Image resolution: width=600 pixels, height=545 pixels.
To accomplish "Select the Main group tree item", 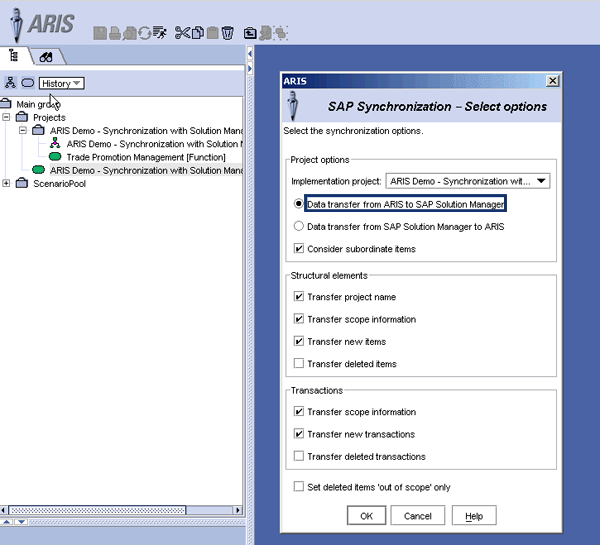I will pos(38,104).
